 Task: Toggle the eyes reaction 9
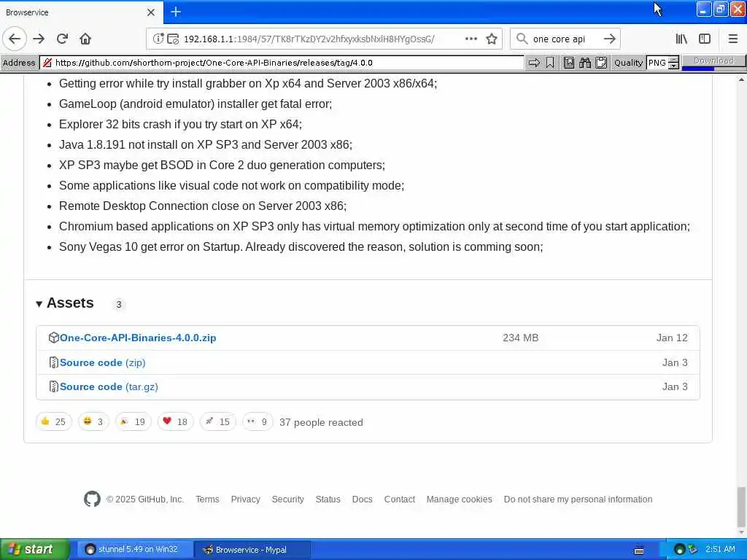pos(258,421)
